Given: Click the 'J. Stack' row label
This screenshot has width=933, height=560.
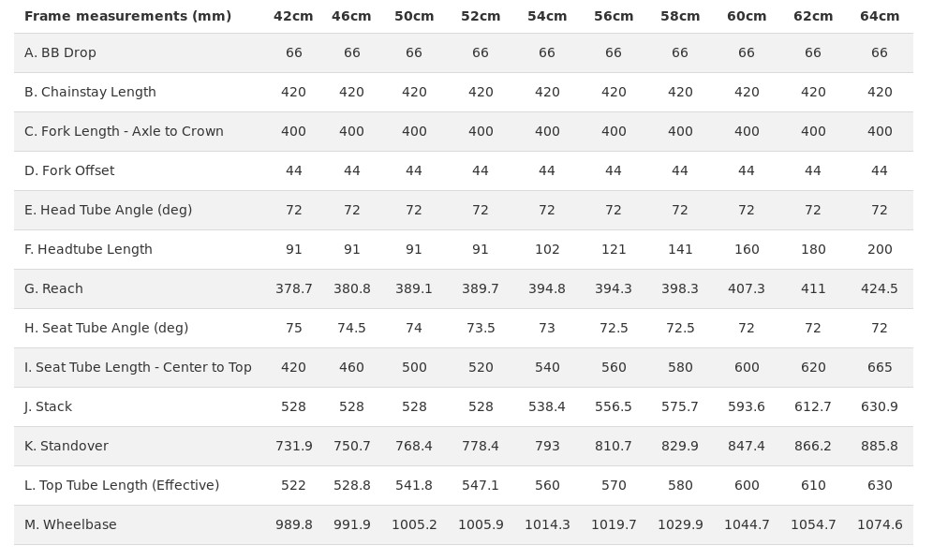Looking at the screenshot, I should point(48,406).
